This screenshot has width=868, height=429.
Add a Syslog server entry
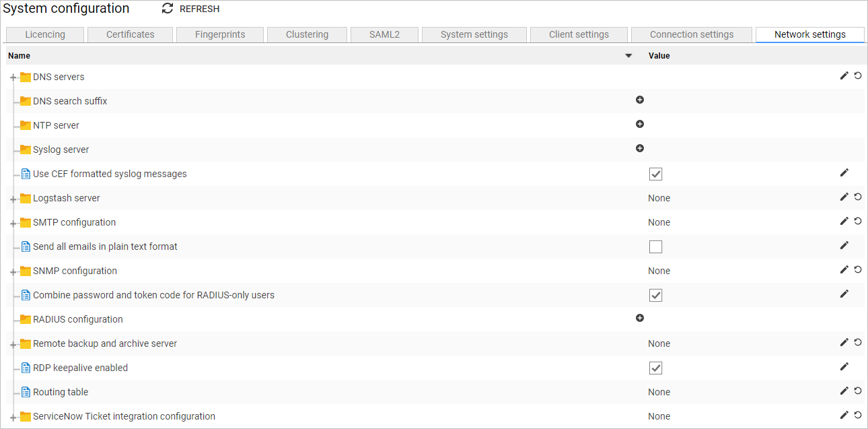point(640,148)
